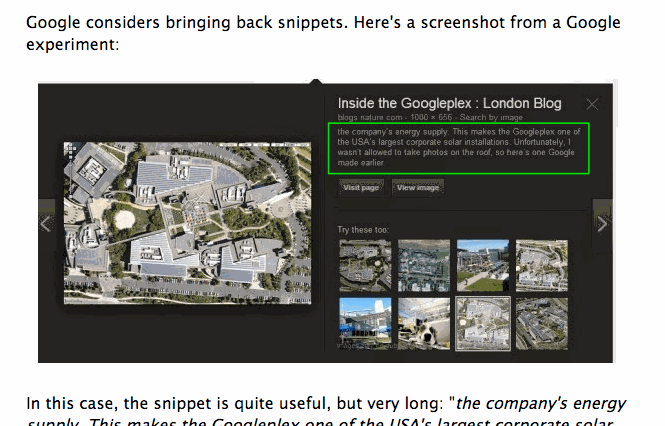Go to next image with right arrow

pyautogui.click(x=602, y=223)
